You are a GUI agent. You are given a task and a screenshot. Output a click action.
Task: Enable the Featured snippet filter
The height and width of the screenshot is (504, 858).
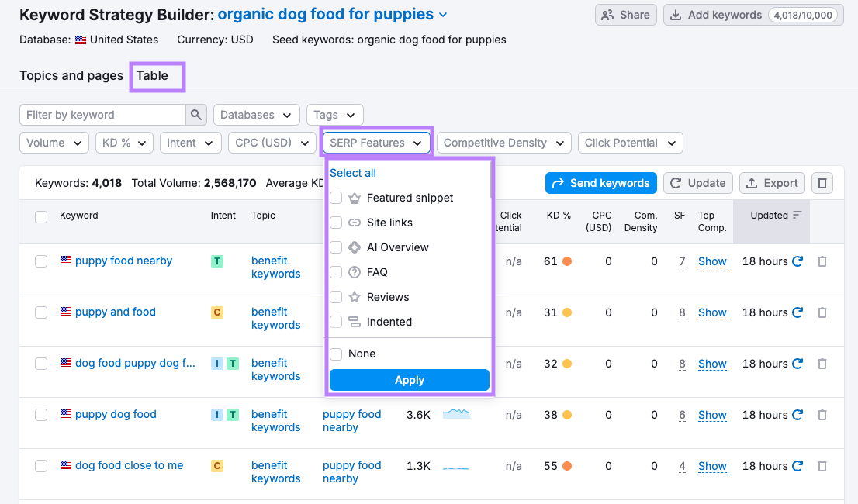[336, 198]
